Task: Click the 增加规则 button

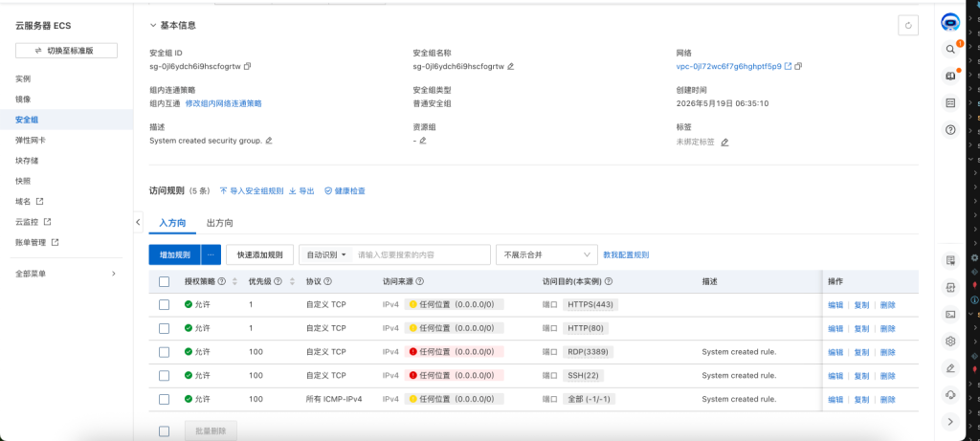Action: [x=174, y=254]
